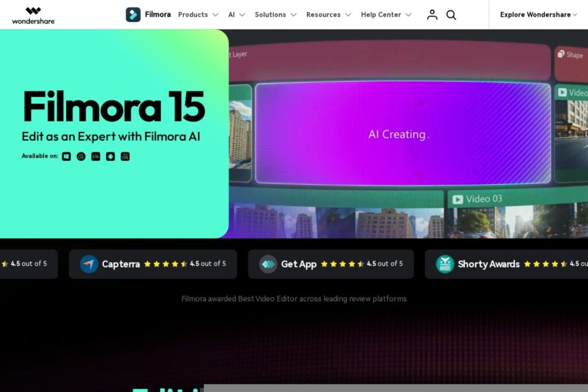Click the Get App logo icon

(268, 264)
